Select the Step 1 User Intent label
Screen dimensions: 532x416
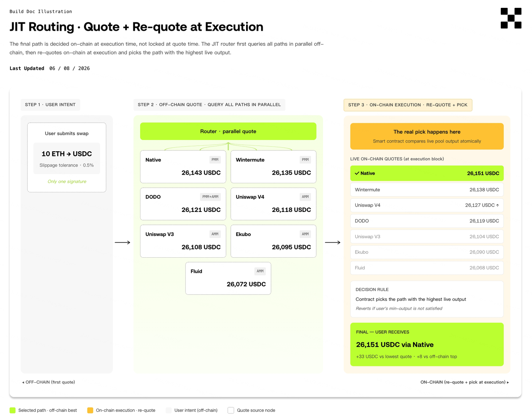pyautogui.click(x=50, y=105)
